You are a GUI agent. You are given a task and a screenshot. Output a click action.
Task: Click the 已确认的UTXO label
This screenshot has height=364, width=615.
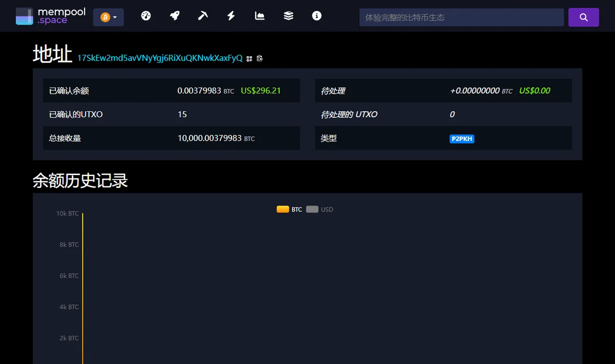(76, 114)
